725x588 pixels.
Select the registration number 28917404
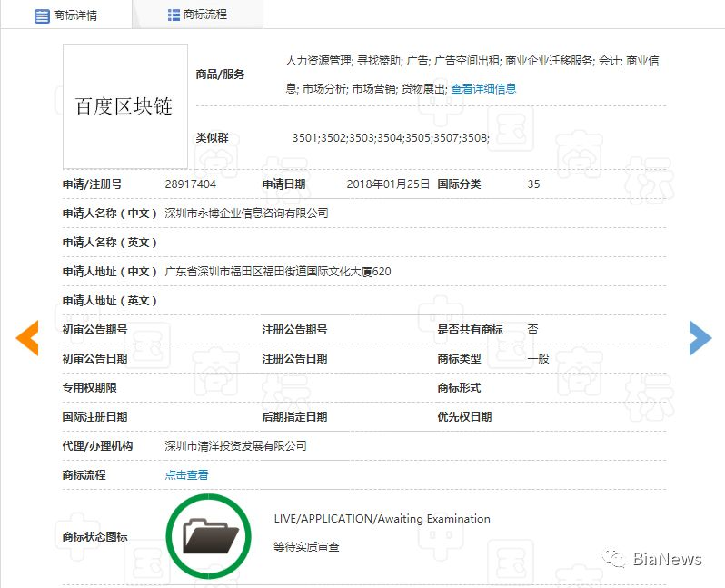coord(191,184)
